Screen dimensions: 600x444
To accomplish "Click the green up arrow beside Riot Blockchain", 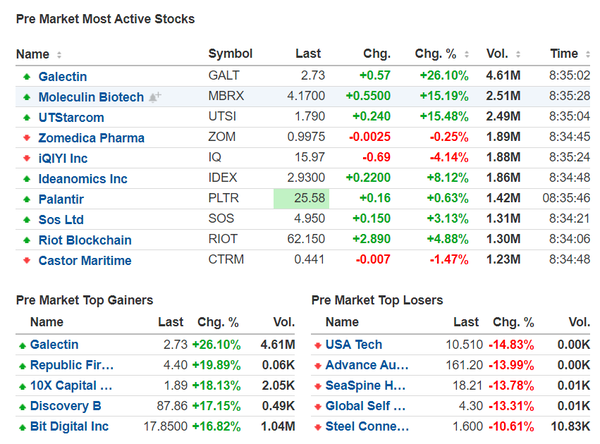I will [x=26, y=240].
